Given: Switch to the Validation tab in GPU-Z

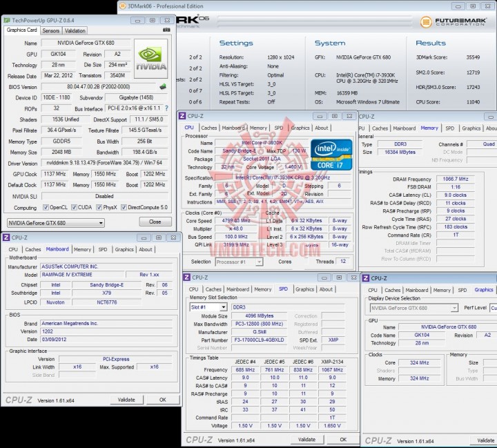Looking at the screenshot, I should pos(75,31).
